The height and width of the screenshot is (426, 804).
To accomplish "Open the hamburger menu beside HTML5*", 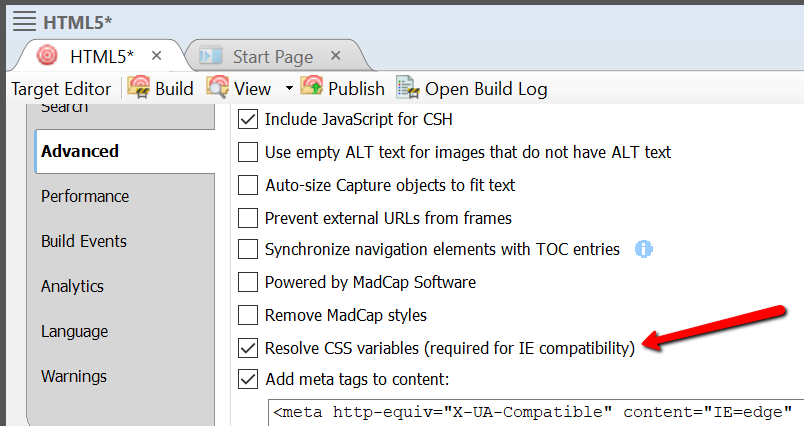I will pyautogui.click(x=24, y=22).
